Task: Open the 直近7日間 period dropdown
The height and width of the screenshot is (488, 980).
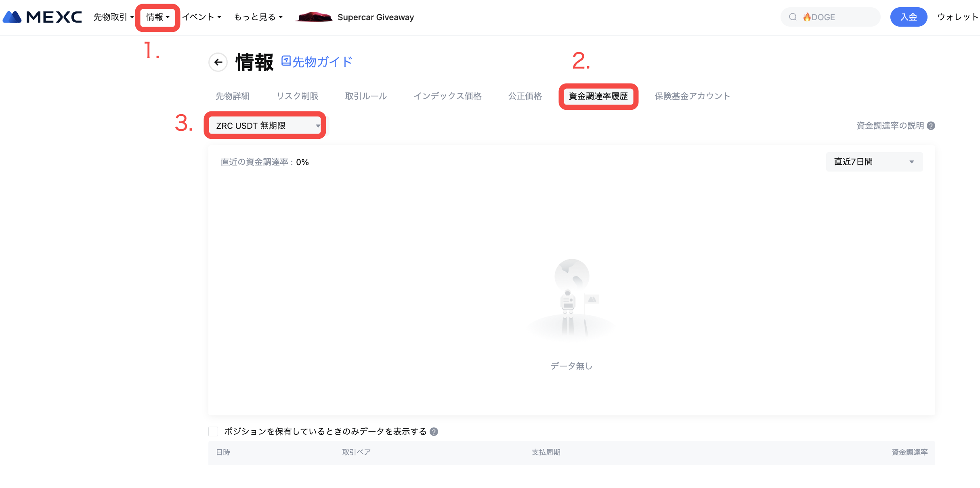Action: click(x=874, y=162)
